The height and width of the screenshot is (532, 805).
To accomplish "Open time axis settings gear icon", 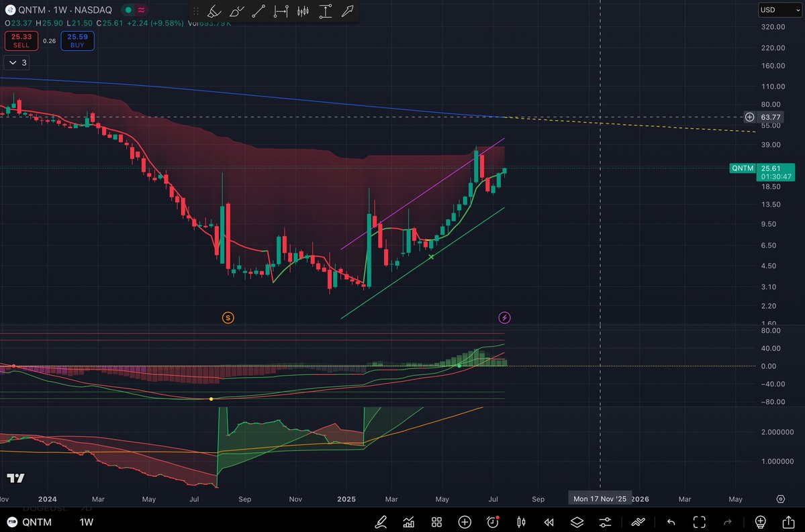I will (x=781, y=499).
